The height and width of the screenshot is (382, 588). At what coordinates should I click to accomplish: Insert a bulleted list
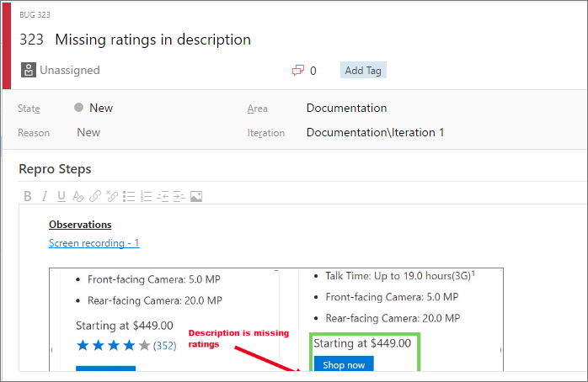pos(129,196)
